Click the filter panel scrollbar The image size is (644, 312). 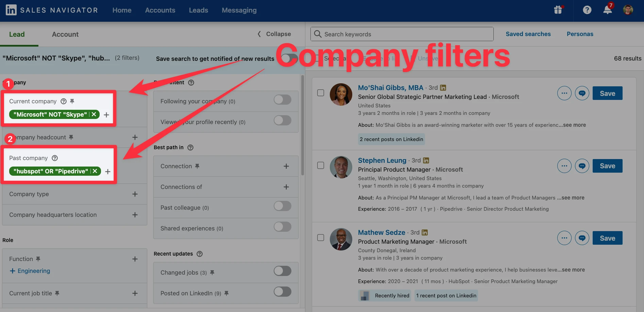pos(303,126)
